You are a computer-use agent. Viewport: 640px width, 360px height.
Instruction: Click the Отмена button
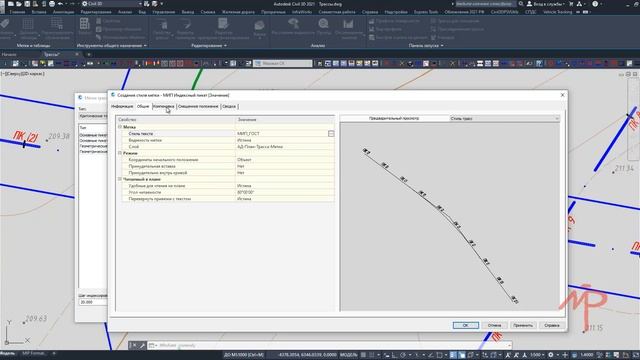[x=494, y=325]
